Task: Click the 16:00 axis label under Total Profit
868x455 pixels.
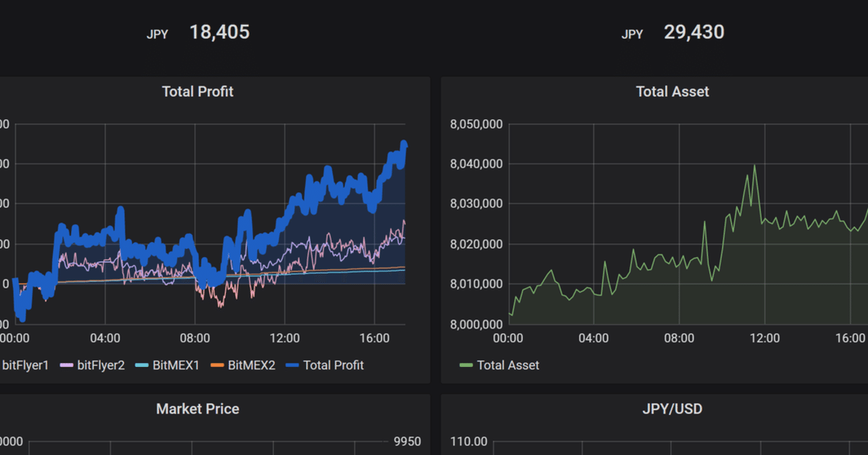Action: 375,338
